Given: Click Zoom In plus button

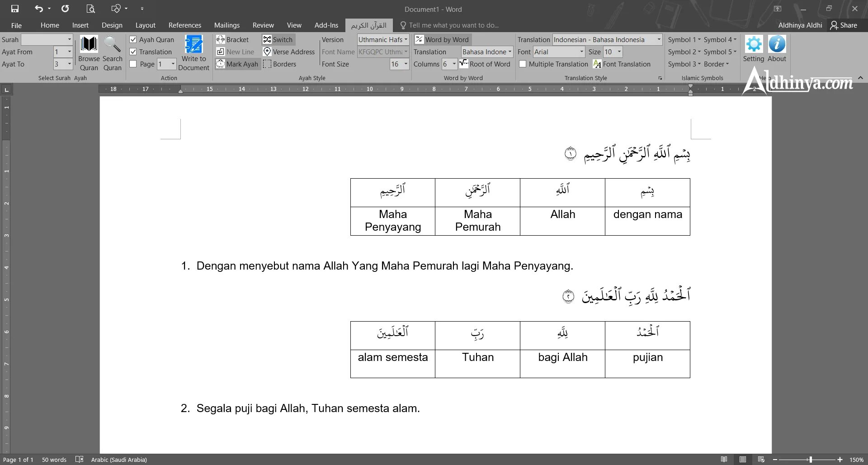Looking at the screenshot, I should (x=840, y=460).
